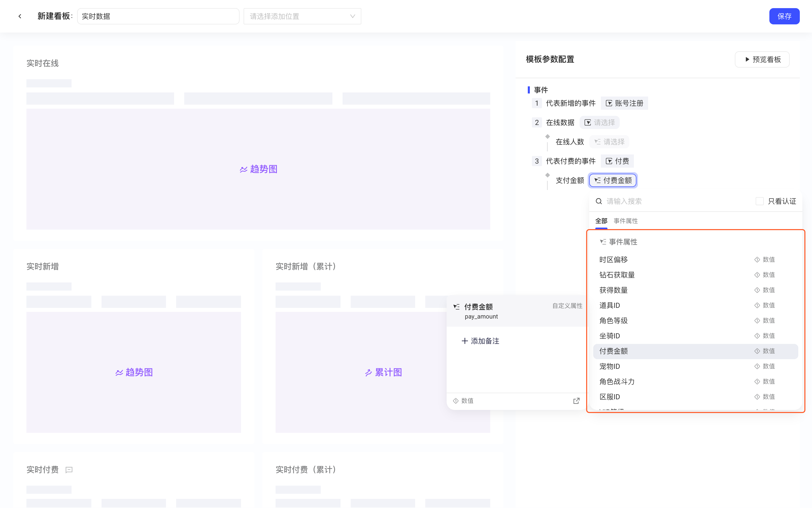The image size is (812, 508).
Task: Switch to the 事件属性 tab
Action: [x=625, y=221]
